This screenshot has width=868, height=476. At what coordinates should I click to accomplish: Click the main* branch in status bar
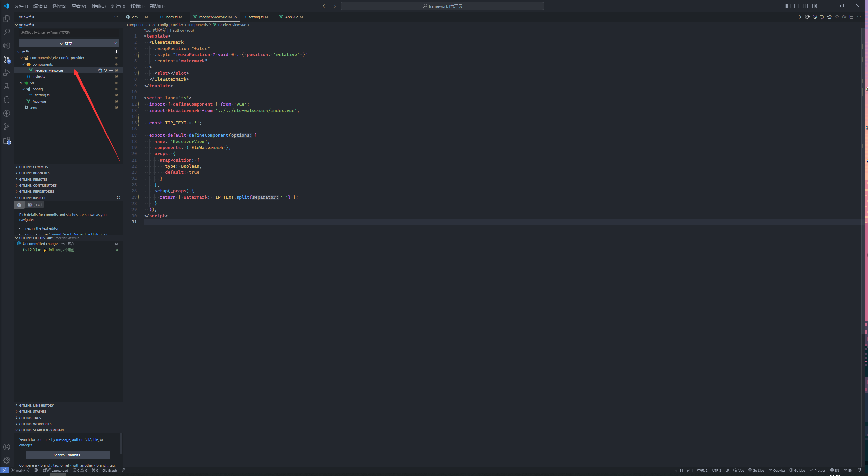(x=18, y=471)
